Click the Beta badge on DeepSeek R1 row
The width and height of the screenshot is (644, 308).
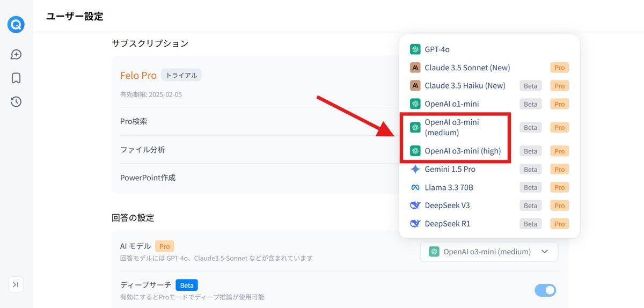coord(530,224)
